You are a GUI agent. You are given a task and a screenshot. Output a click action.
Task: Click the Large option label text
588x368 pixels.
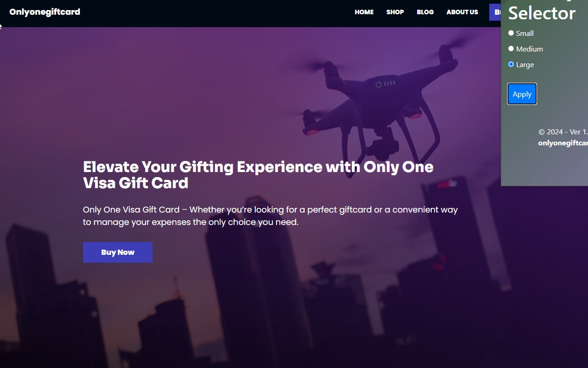click(x=525, y=64)
